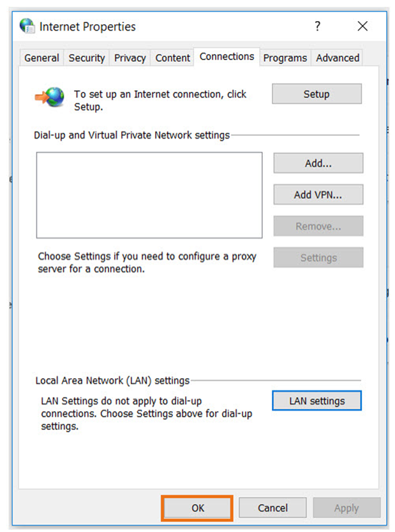Screen dimensions: 395x532
Task: Open the Content tab
Action: tap(172, 57)
